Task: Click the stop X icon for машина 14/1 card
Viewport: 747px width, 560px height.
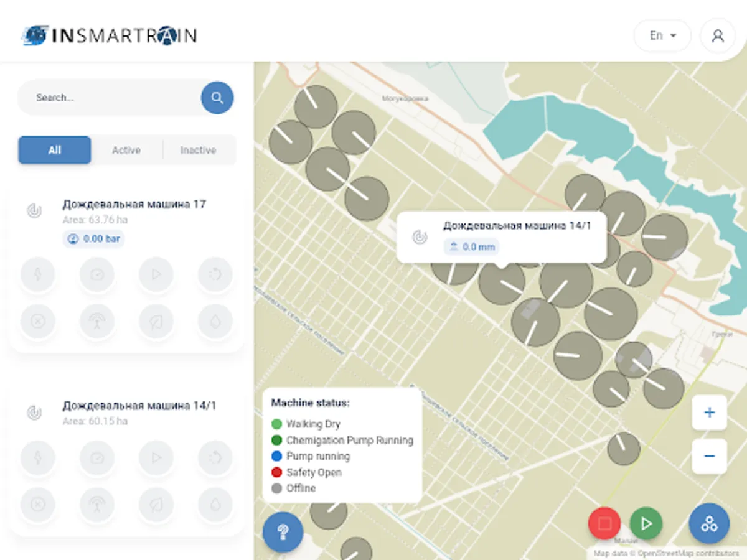Action: coord(38,505)
